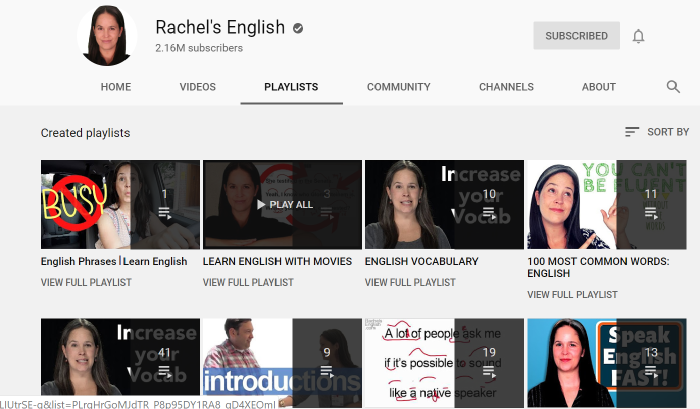Switch to the Videos tab
Screen dimensions: 700x409
(x=198, y=87)
